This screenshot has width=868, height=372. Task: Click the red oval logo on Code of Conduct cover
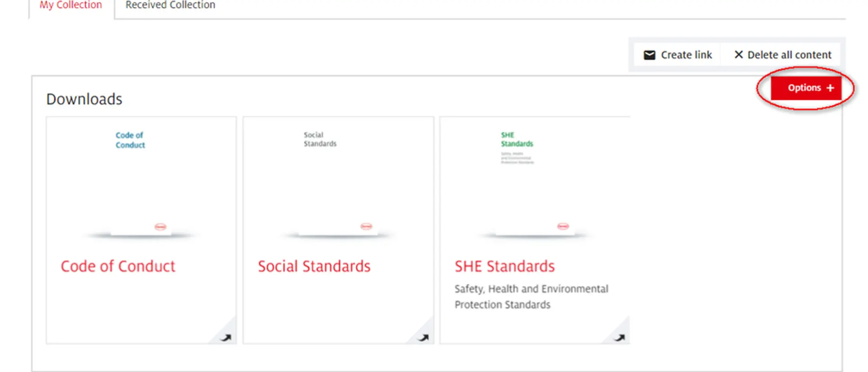coord(160,226)
